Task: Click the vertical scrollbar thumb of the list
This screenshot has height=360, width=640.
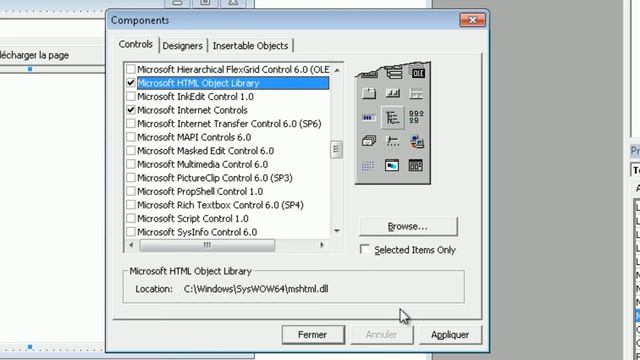Action: coord(336,149)
